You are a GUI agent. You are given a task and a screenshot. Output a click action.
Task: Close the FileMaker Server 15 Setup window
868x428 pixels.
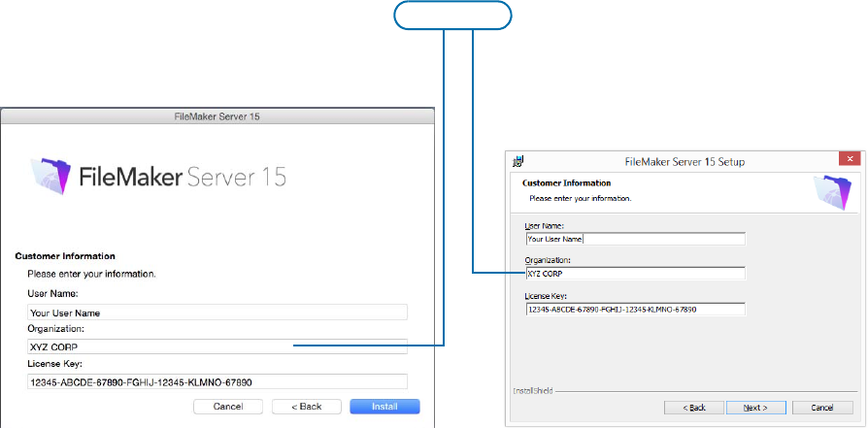click(850, 159)
